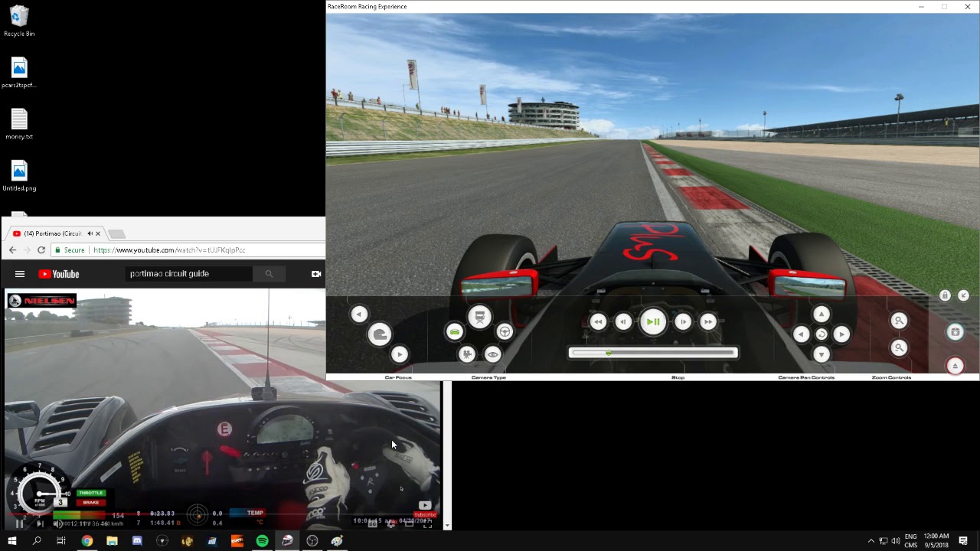Screen dimensions: 980x551
Task: Pan the camera right
Action: coord(841,334)
